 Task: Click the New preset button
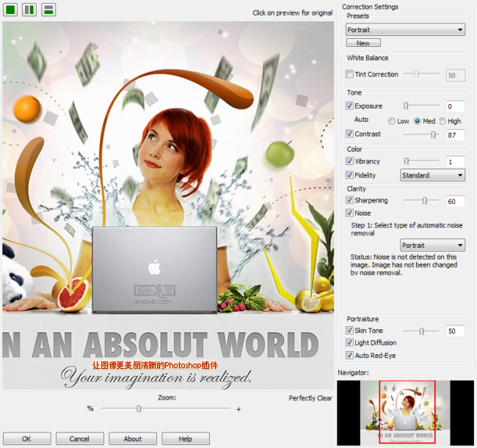[x=363, y=43]
